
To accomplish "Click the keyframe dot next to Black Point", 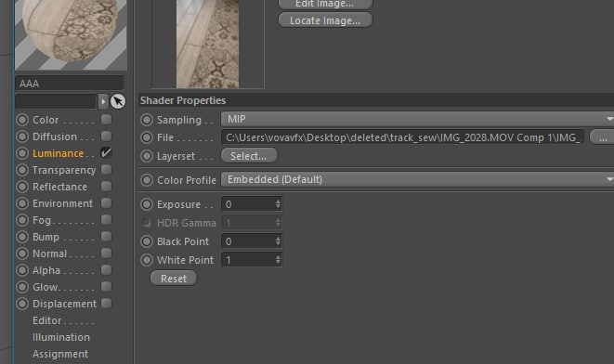I will [x=147, y=241].
